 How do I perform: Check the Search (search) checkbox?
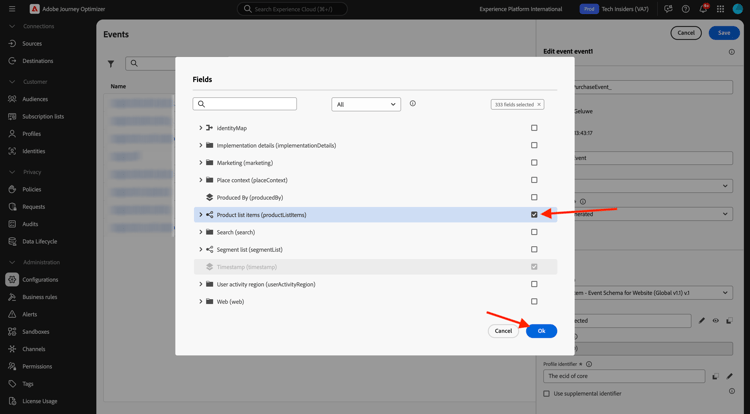(534, 232)
